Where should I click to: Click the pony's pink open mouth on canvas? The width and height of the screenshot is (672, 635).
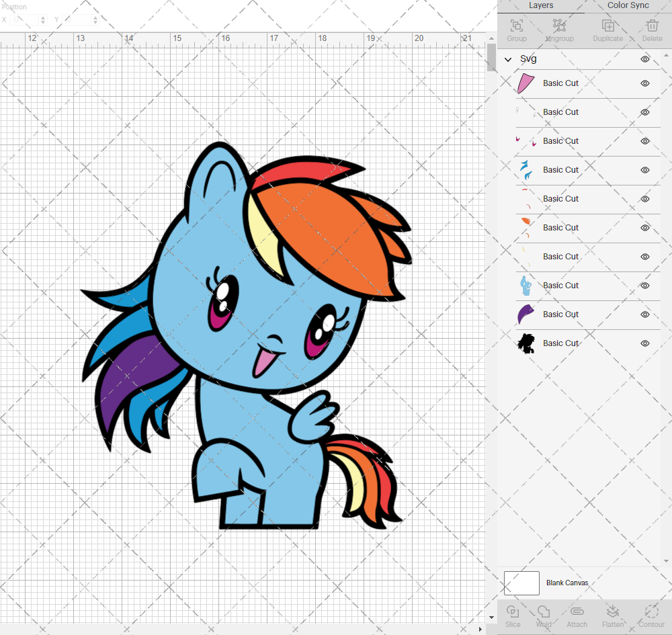(265, 362)
